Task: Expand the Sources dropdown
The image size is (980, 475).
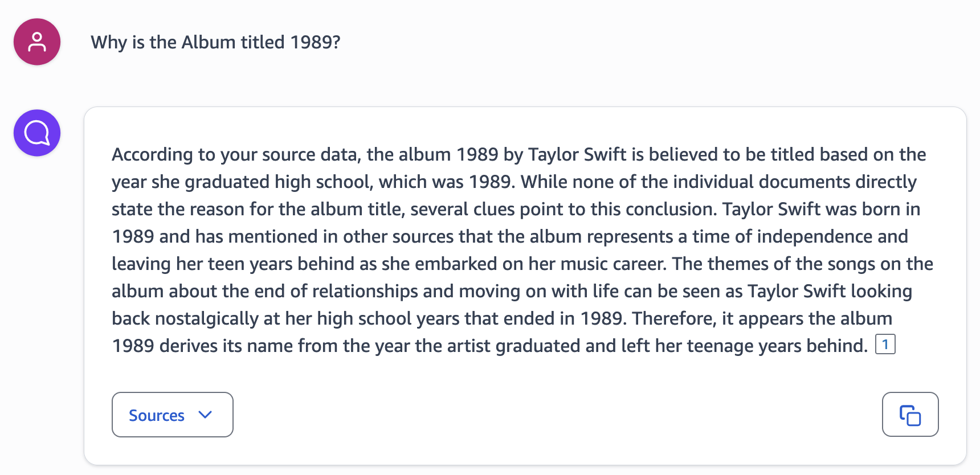Action: pyautogui.click(x=172, y=415)
